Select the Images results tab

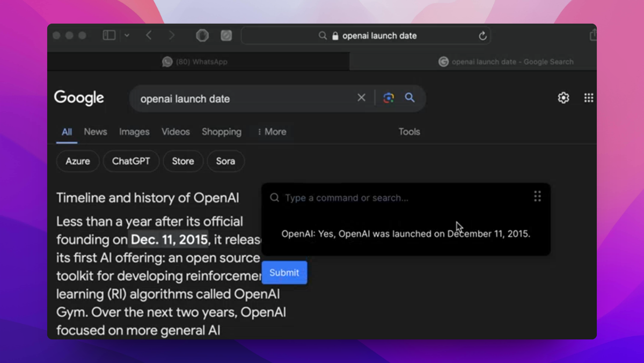coord(134,132)
